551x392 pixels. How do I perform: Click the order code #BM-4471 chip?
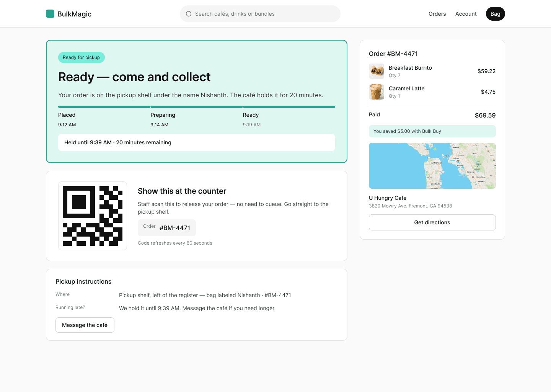pyautogui.click(x=167, y=228)
